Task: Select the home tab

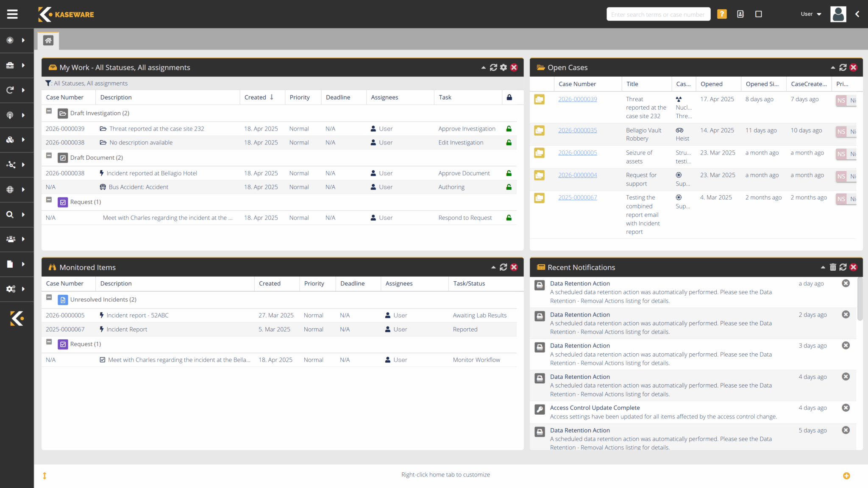Action: (48, 40)
